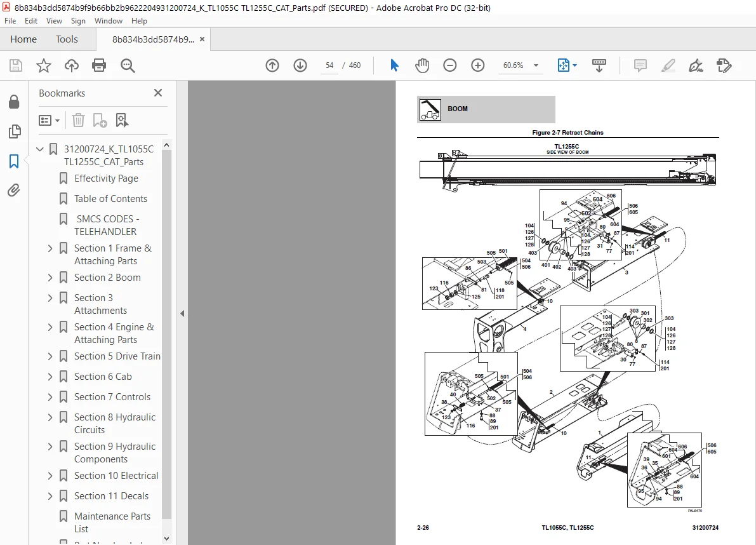
Task: Collapse the navigation pane with arrow handle
Action: 182,314
